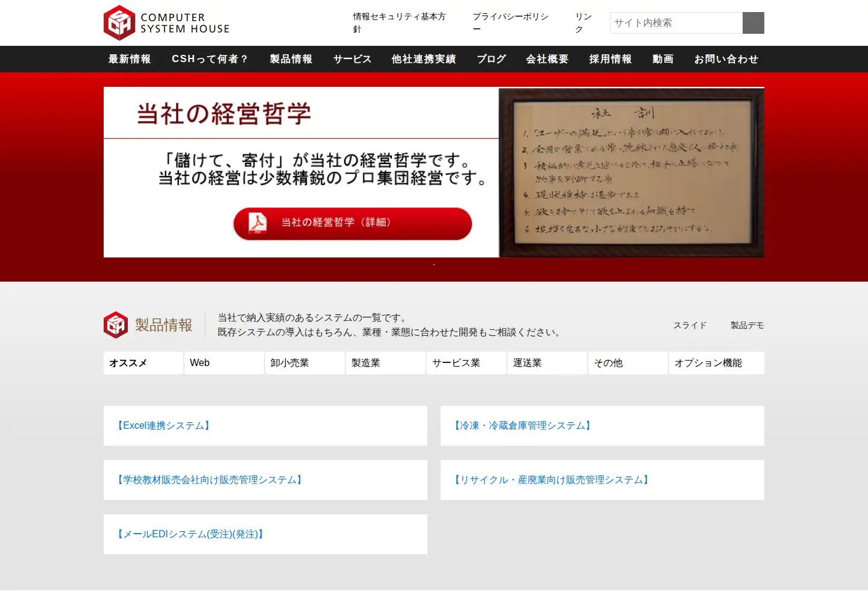Click the 製品デモ link
The height and width of the screenshot is (603, 868).
click(747, 325)
